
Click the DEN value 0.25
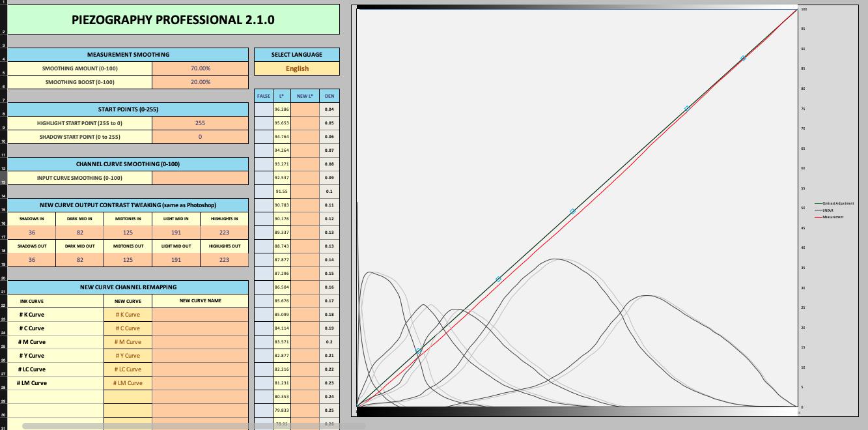[x=329, y=410]
